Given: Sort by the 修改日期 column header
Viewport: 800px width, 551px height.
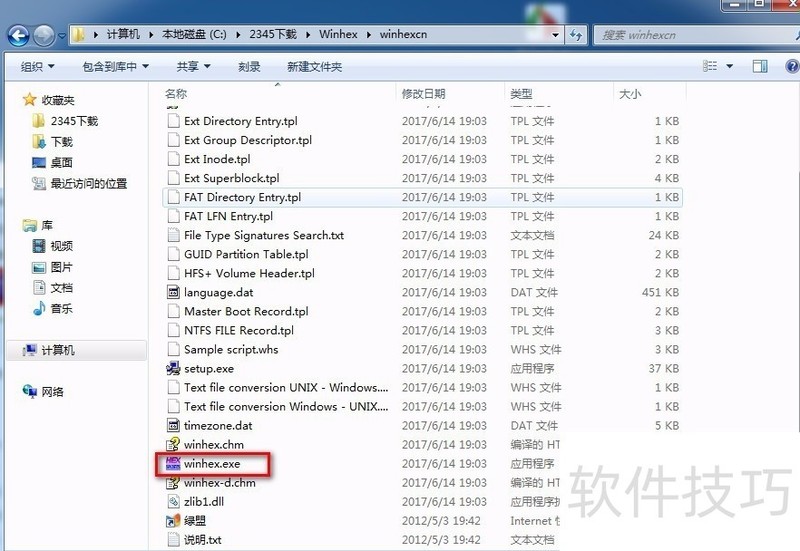Looking at the screenshot, I should (423, 94).
